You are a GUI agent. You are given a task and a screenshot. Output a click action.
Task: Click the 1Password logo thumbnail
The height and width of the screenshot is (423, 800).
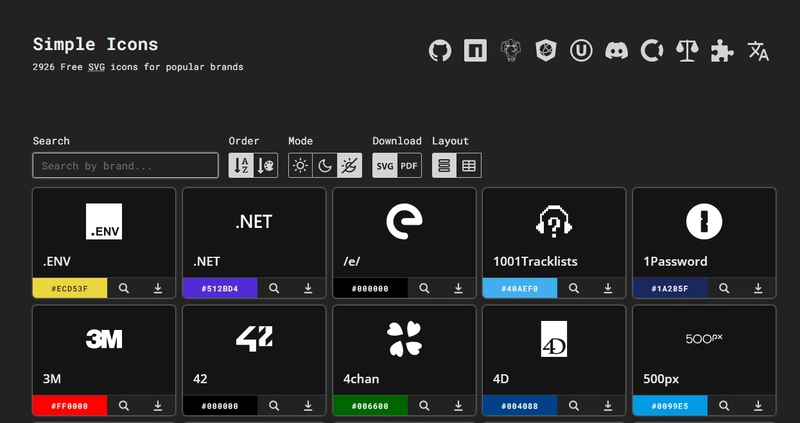coord(704,221)
